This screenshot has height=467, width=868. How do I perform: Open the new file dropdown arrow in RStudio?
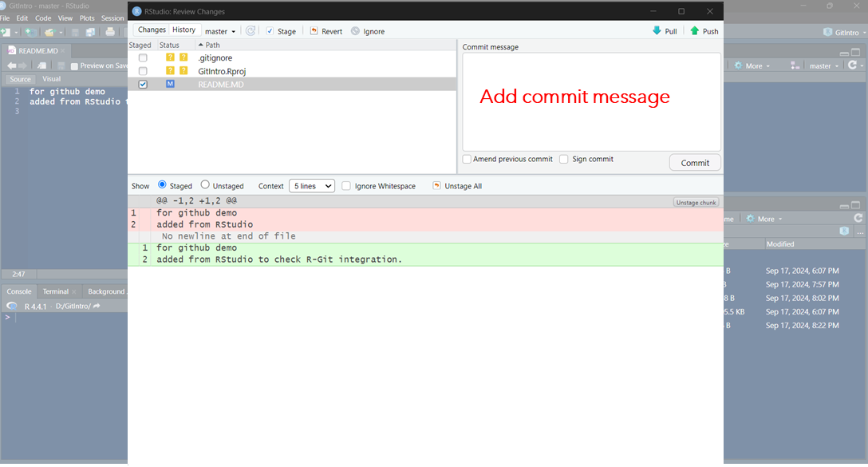click(x=16, y=33)
